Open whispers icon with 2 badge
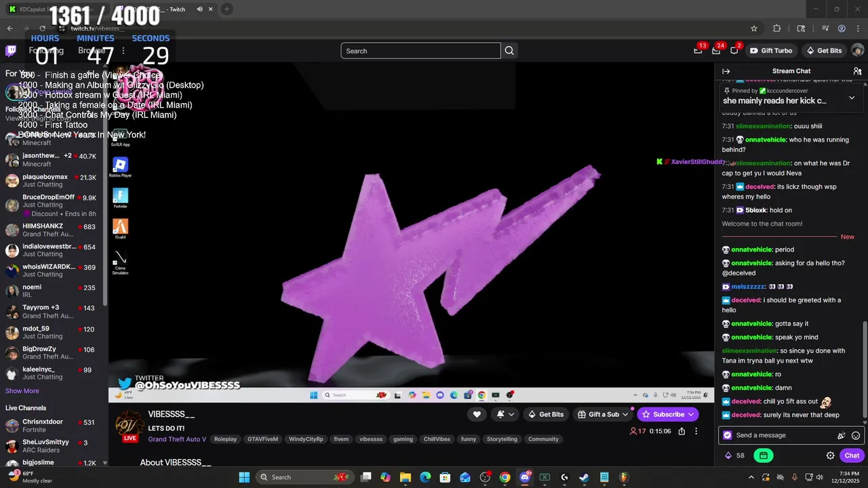Screen dimensions: 868x488 [734, 51]
